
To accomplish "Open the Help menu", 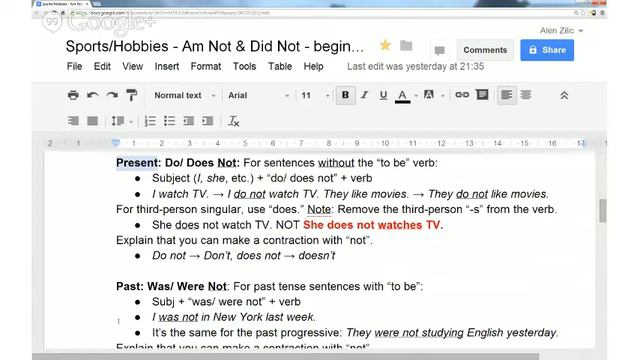I will 313,66.
